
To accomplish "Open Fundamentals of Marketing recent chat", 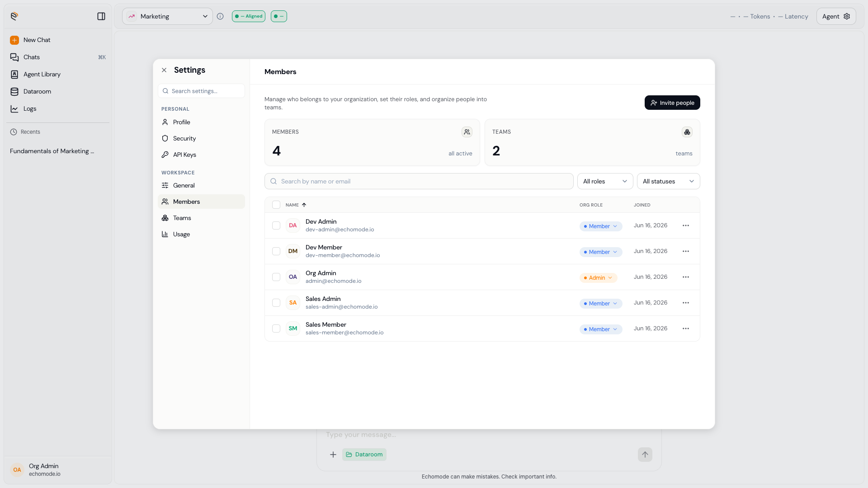I will point(52,151).
